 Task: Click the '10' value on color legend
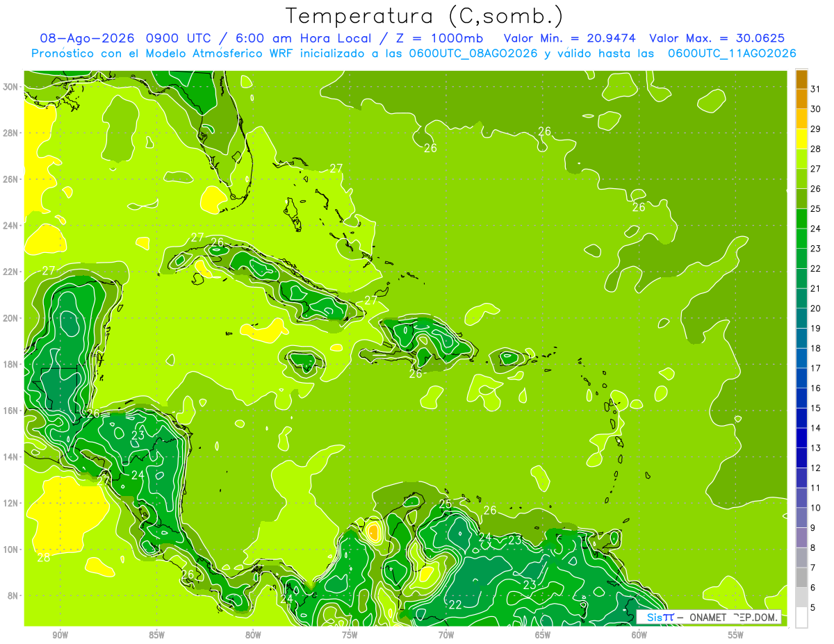point(815,508)
